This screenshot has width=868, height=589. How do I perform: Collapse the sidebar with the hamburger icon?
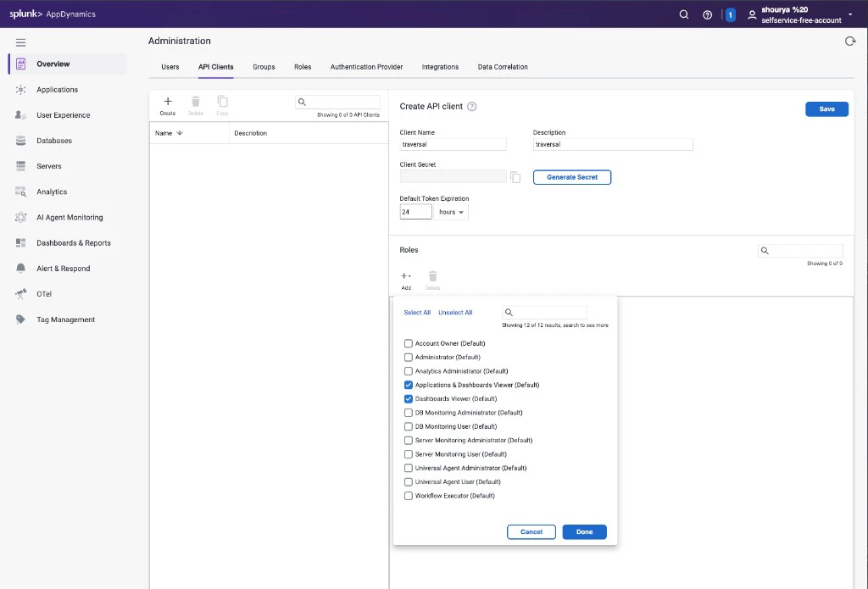coord(20,42)
